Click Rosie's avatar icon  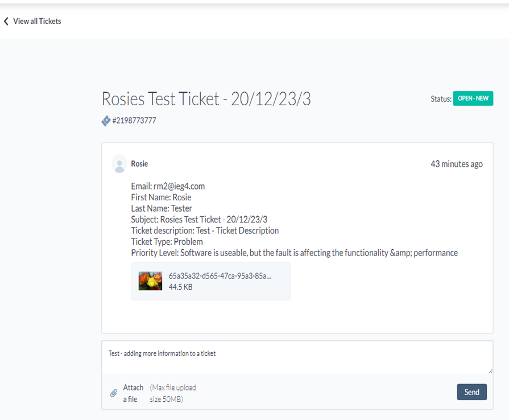119,164
